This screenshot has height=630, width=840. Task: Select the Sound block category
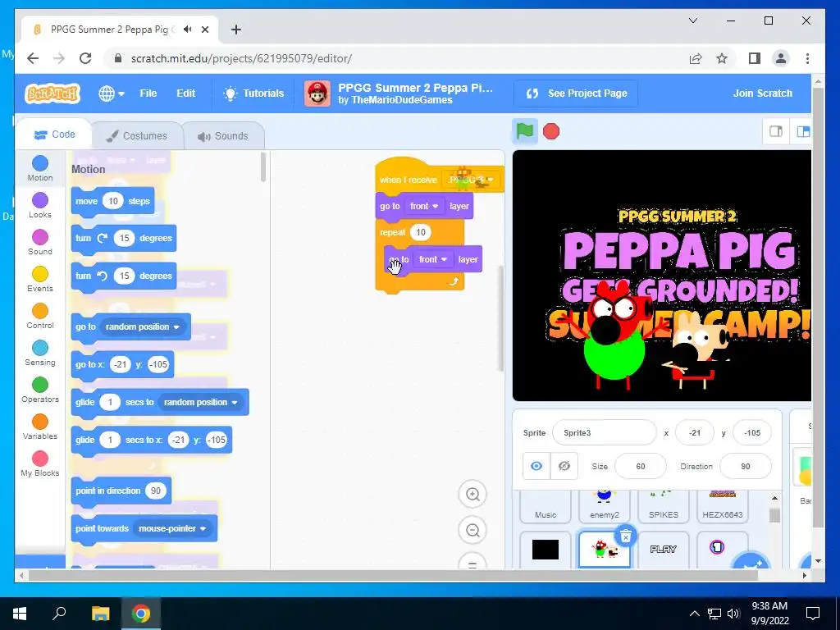[40, 242]
